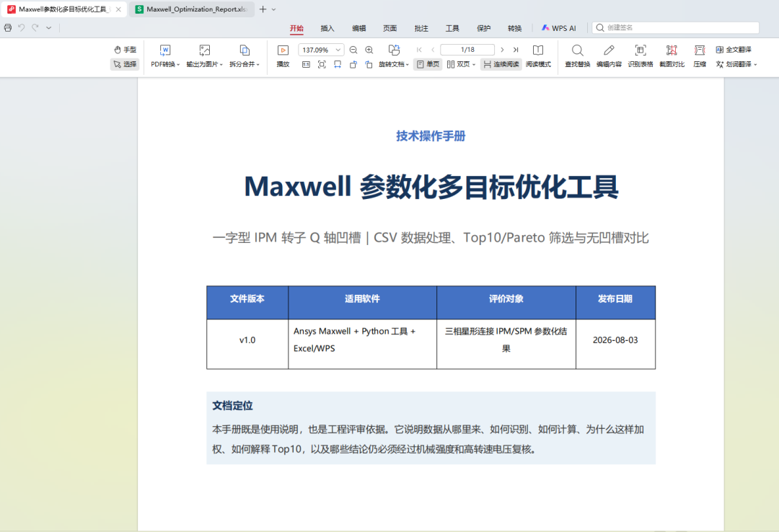Expand the 双页 options arrow
The width and height of the screenshot is (779, 532).
[x=474, y=65]
